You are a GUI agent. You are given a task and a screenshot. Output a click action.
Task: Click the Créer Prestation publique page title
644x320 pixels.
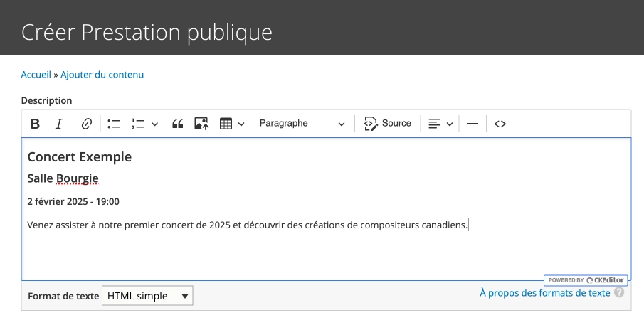coord(147,33)
